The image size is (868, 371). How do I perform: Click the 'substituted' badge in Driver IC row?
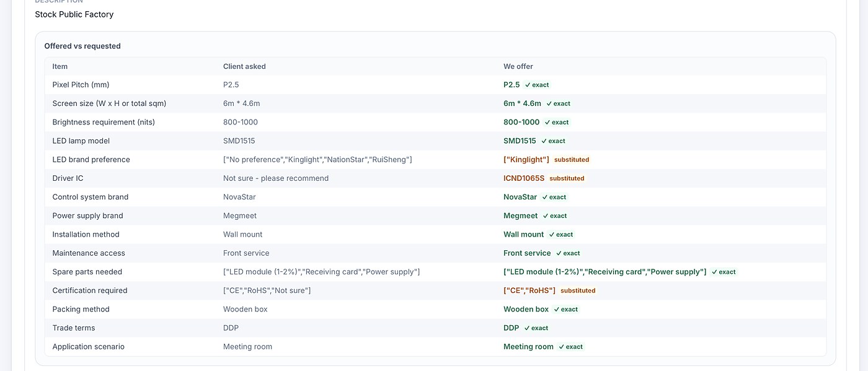click(x=567, y=178)
